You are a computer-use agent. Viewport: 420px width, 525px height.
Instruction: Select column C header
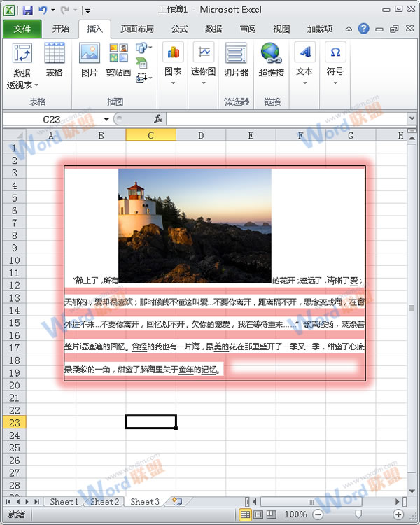coord(150,135)
